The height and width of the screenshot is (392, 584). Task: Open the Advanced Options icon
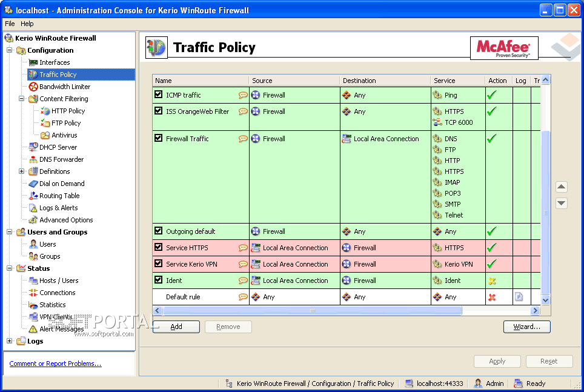point(33,220)
